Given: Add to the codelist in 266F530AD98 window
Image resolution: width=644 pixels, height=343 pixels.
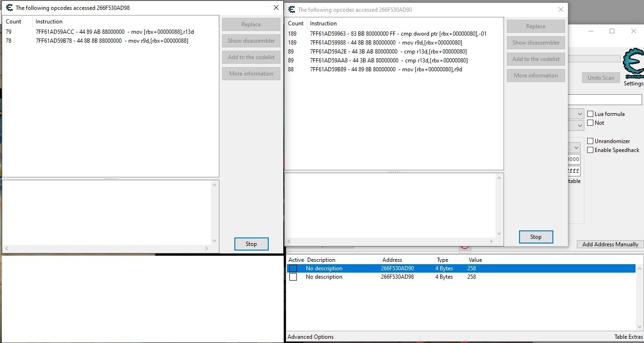Looking at the screenshot, I should pos(251,57).
